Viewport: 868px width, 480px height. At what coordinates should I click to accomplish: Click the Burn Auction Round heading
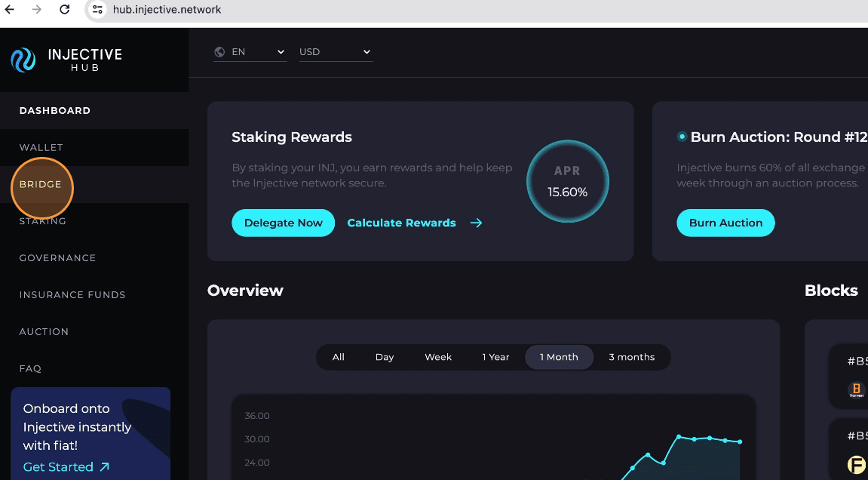pos(779,137)
